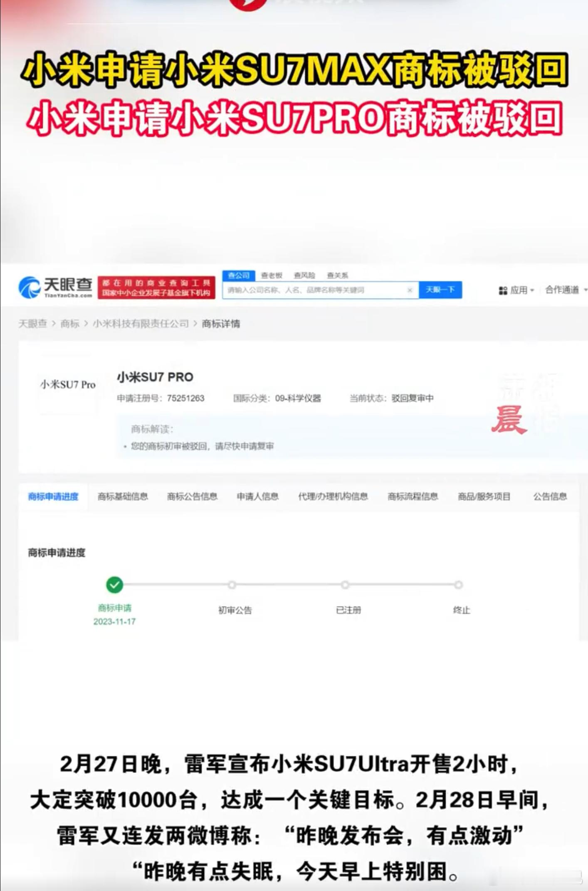The image size is (588, 891).
Task: Switch to the 申请人信息 tab
Action: pyautogui.click(x=257, y=496)
